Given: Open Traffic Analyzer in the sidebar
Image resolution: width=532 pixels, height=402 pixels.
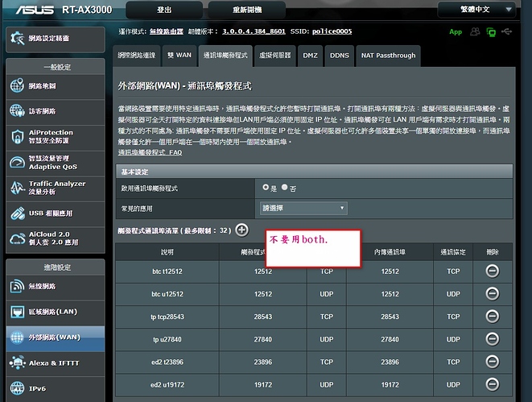Looking at the screenshot, I should pos(56,188).
